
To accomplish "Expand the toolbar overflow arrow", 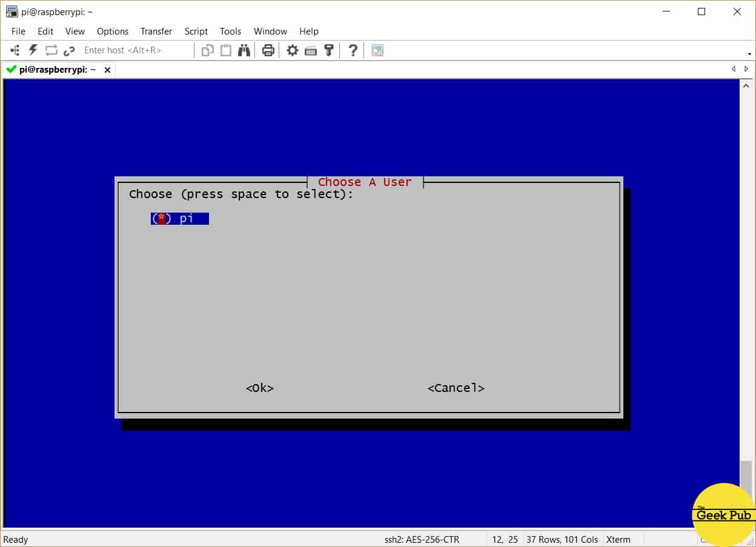I will (750, 54).
